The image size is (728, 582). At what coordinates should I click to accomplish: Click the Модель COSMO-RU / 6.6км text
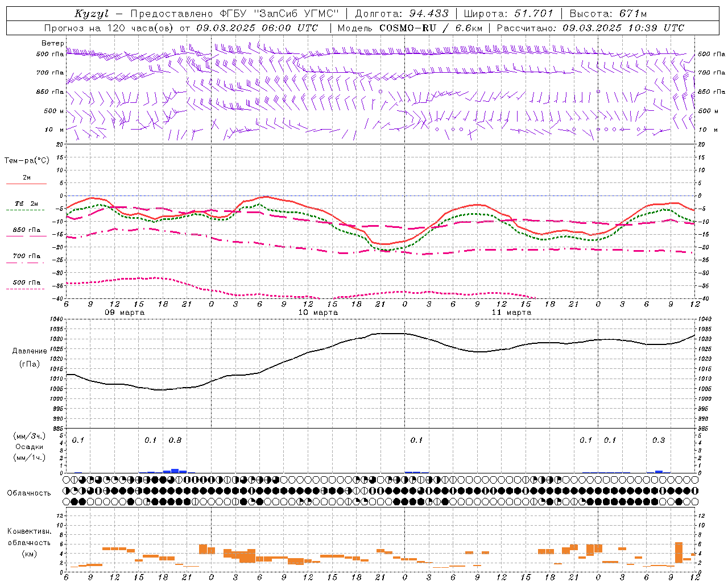(409, 28)
